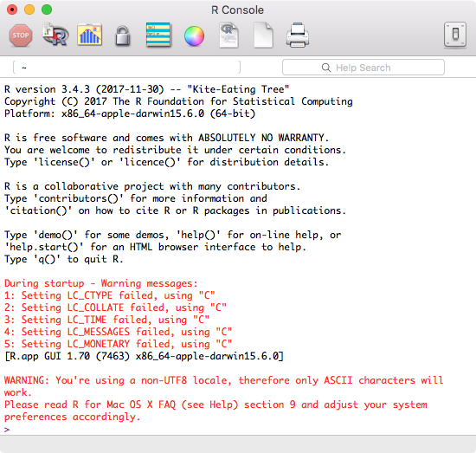Image resolution: width=476 pixels, height=453 pixels.
Task: Click the printer icon to print
Action: tap(298, 36)
